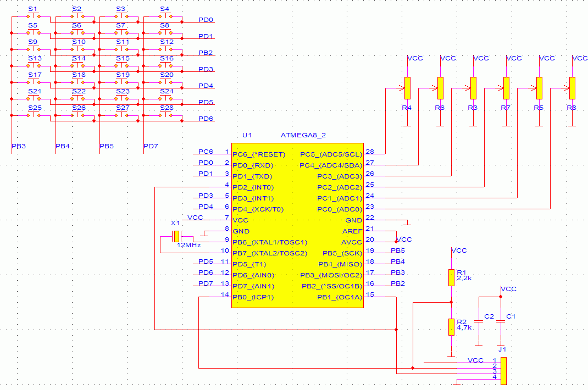Select potentiometer R7 symbol
Image resolution: width=588 pixels, height=390 pixels.
(506, 88)
